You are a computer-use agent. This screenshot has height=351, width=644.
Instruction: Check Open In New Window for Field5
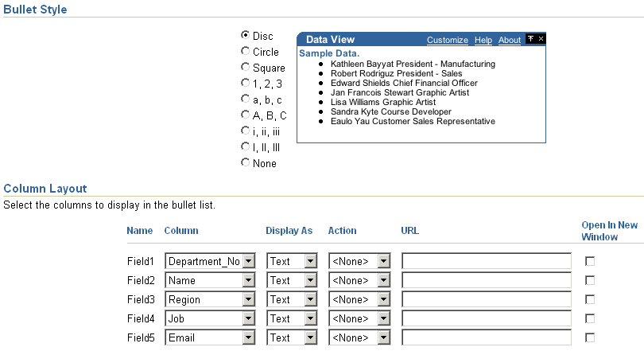[590, 337]
